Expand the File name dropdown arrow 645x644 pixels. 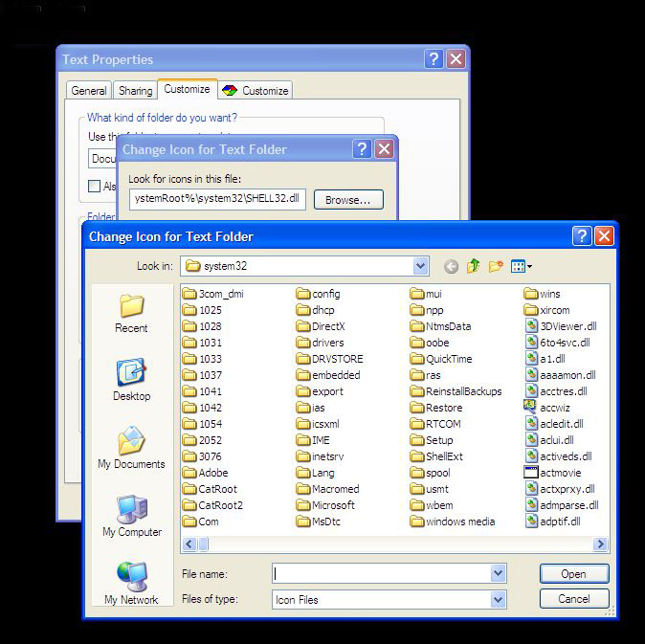click(498, 573)
